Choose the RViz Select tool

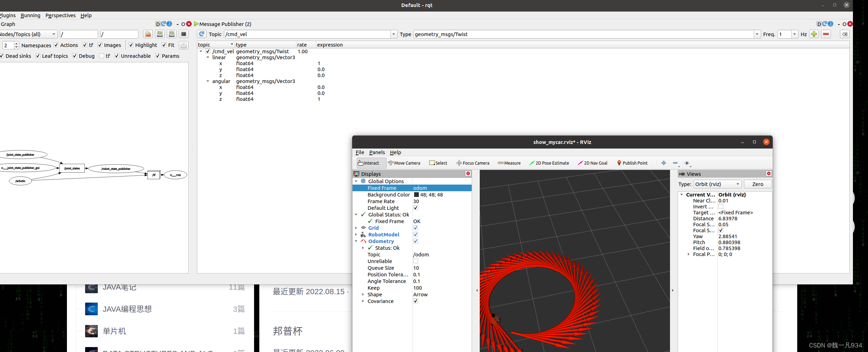point(438,163)
